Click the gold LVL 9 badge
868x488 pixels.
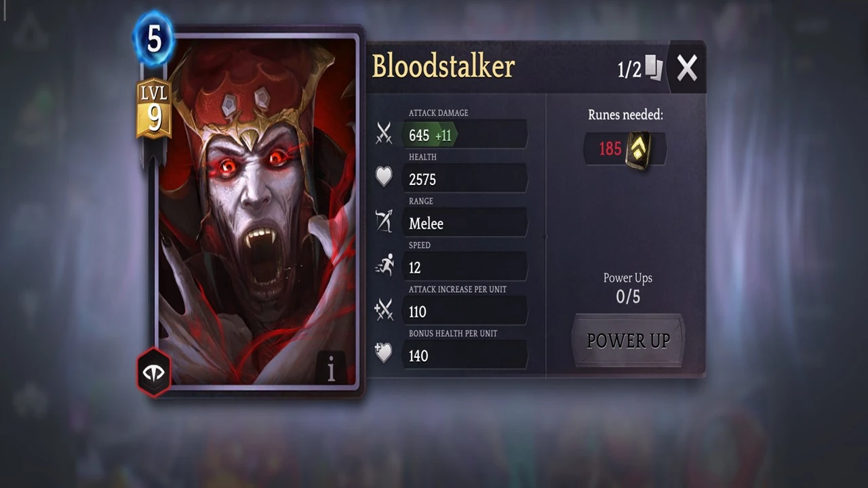tap(154, 110)
